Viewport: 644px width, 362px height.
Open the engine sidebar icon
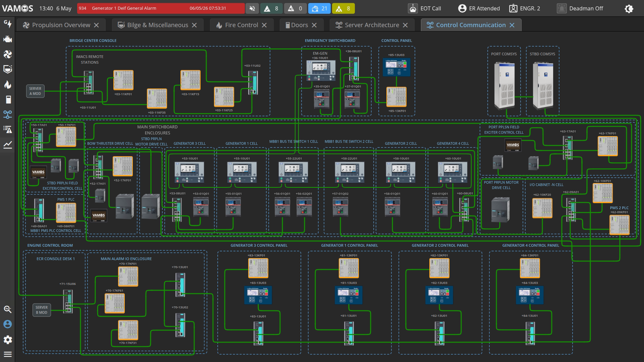[7, 39]
